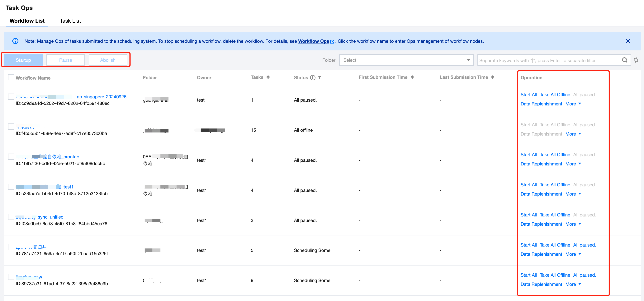
Task: Sort by Last Submission Time arrows
Action: (x=493, y=77)
